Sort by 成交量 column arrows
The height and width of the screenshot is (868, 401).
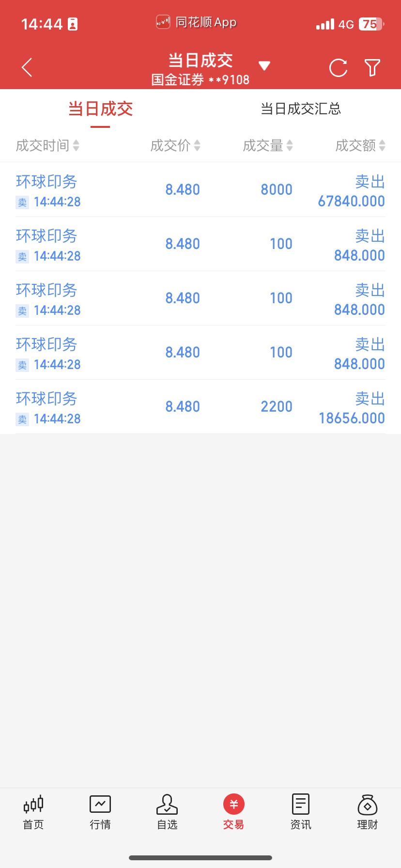pos(290,145)
